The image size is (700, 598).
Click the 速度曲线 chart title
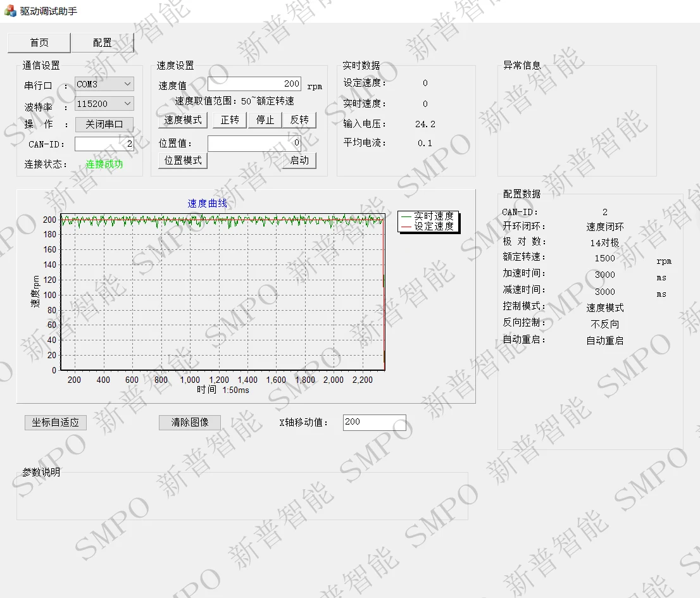207,204
